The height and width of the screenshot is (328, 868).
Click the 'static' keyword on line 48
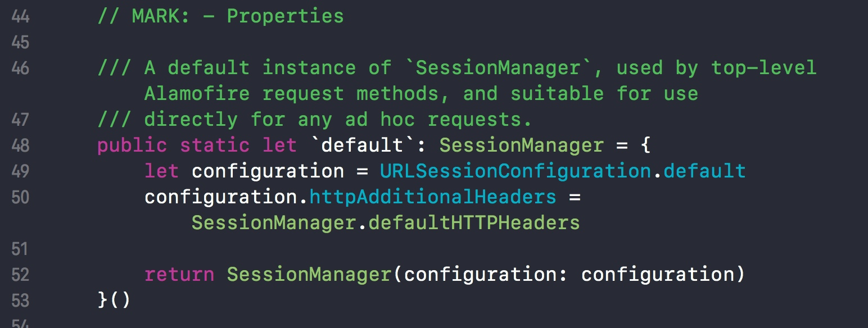[x=215, y=145]
